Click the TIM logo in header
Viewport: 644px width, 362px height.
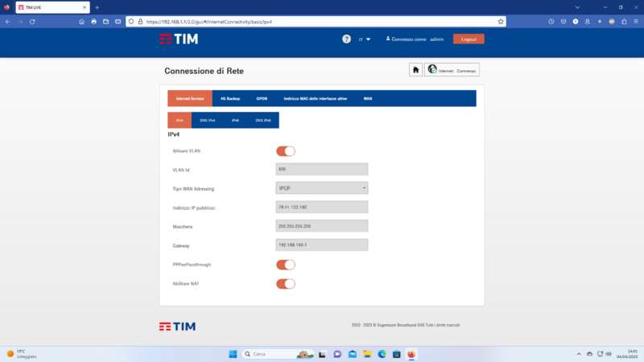(178, 39)
